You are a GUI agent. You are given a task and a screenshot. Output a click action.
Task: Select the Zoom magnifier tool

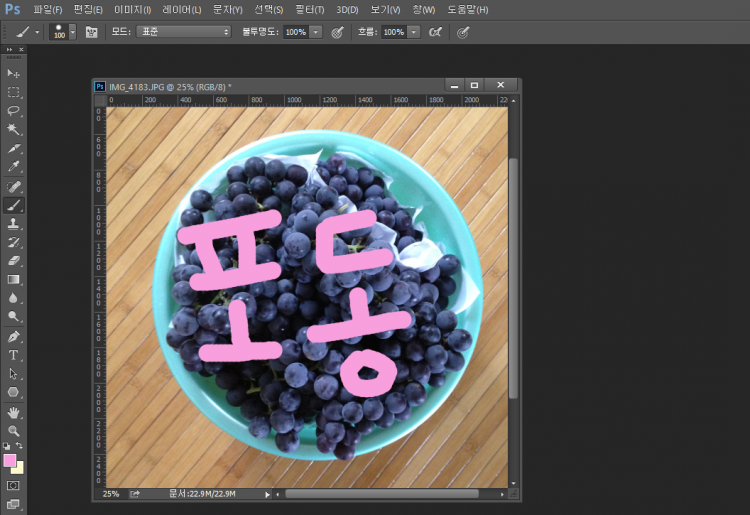tap(14, 431)
